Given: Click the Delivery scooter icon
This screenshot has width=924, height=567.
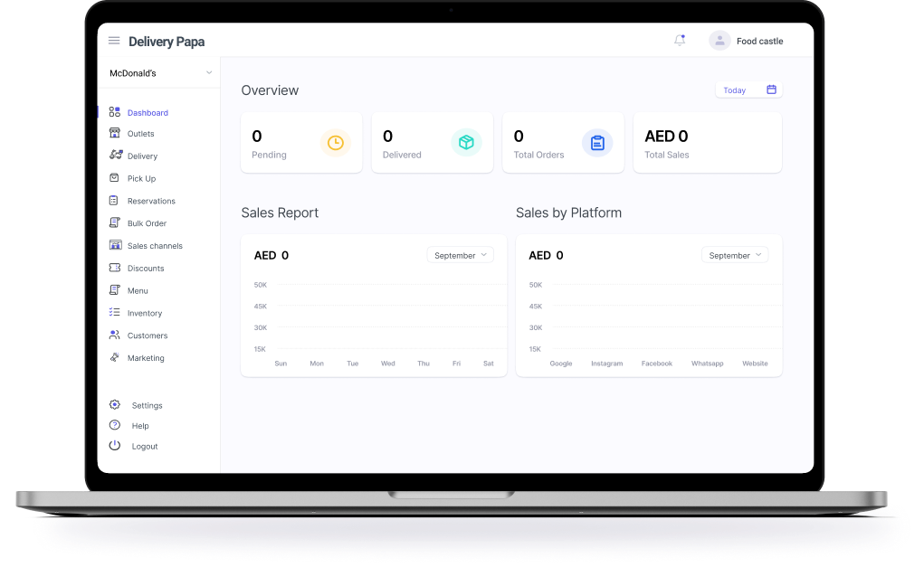Looking at the screenshot, I should click(116, 155).
